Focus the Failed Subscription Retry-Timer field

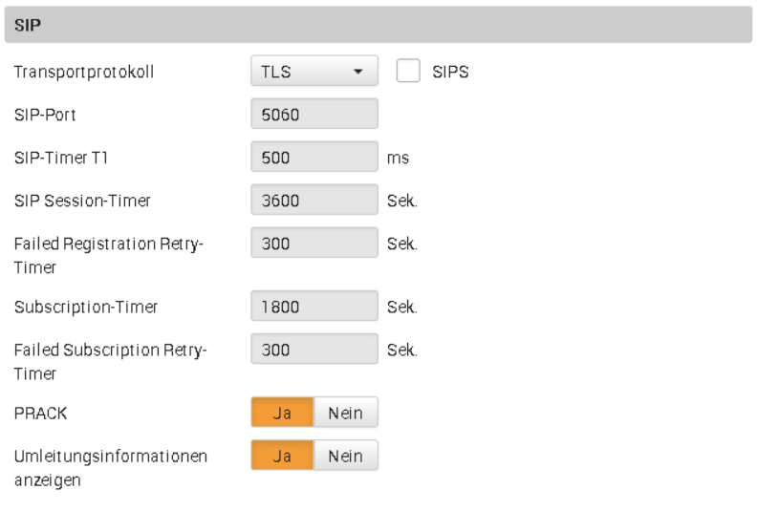[x=314, y=350]
